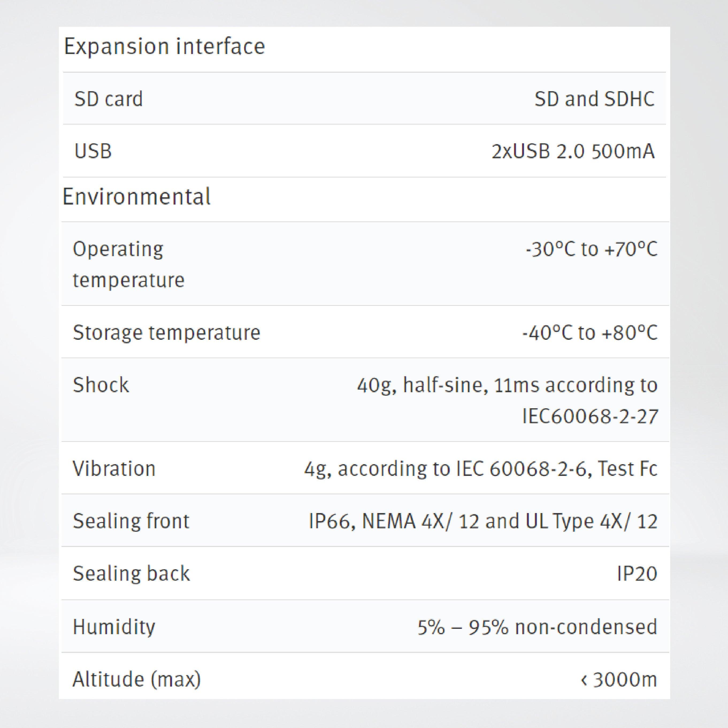The height and width of the screenshot is (728, 728).
Task: Click the 2xUSB 2.0 500mA value
Action: click(x=573, y=152)
